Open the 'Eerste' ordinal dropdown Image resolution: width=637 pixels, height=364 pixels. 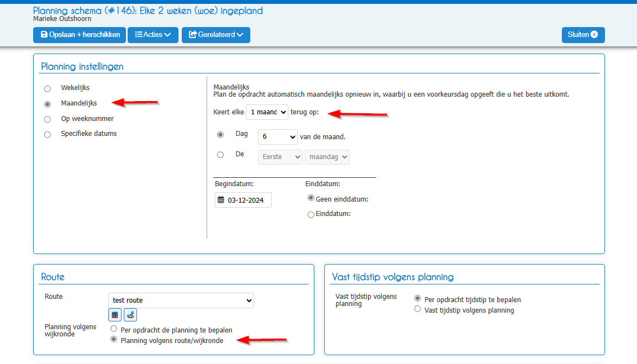280,157
